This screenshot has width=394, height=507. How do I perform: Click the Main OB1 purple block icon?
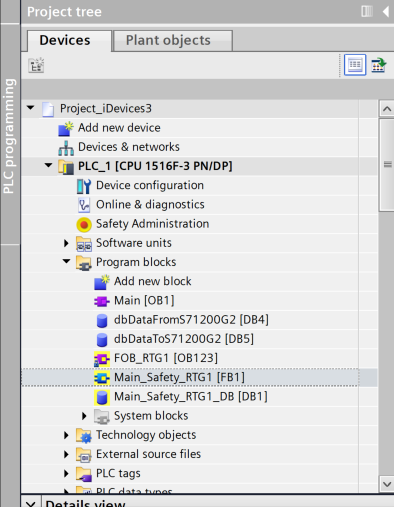(102, 301)
